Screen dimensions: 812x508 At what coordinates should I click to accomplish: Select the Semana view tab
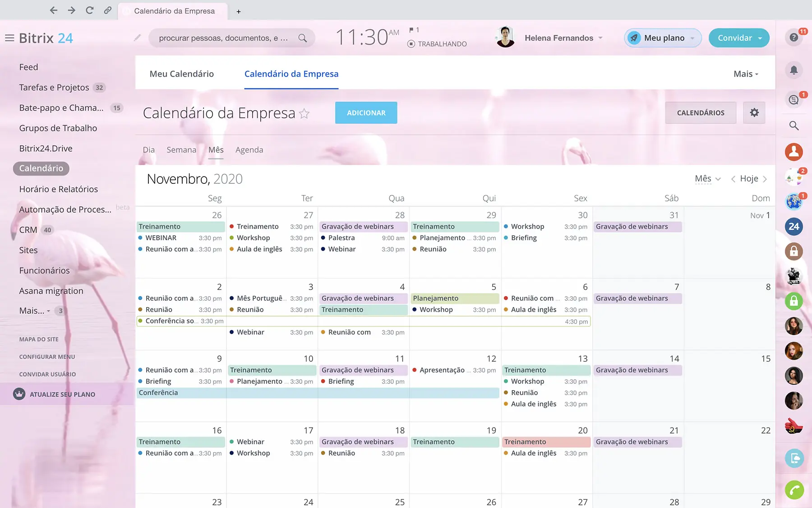(x=181, y=149)
